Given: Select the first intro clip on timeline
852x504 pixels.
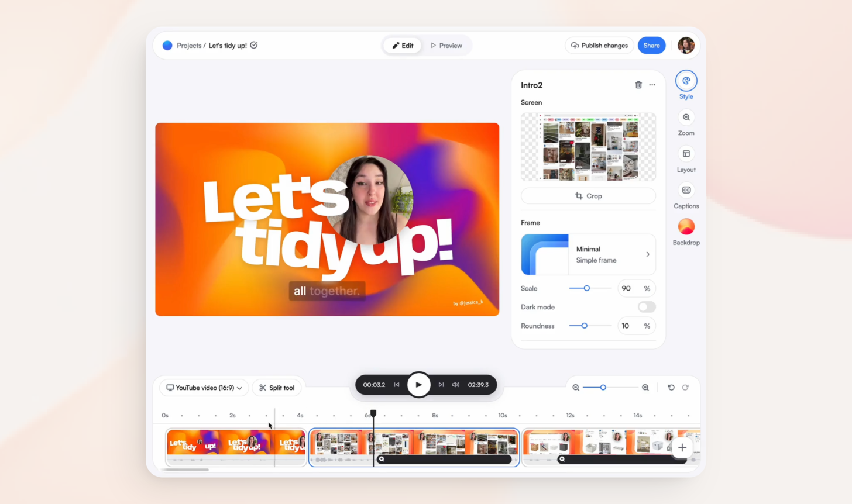Looking at the screenshot, I should coord(236,447).
